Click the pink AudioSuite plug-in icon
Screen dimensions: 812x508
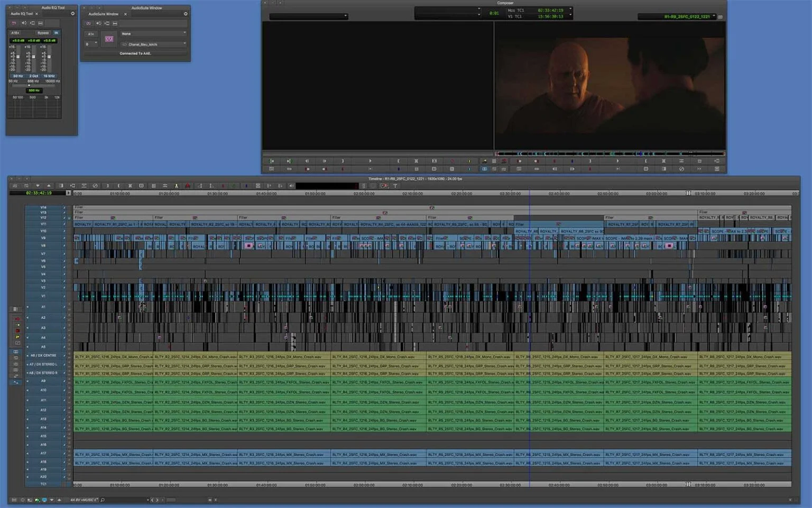(x=109, y=39)
